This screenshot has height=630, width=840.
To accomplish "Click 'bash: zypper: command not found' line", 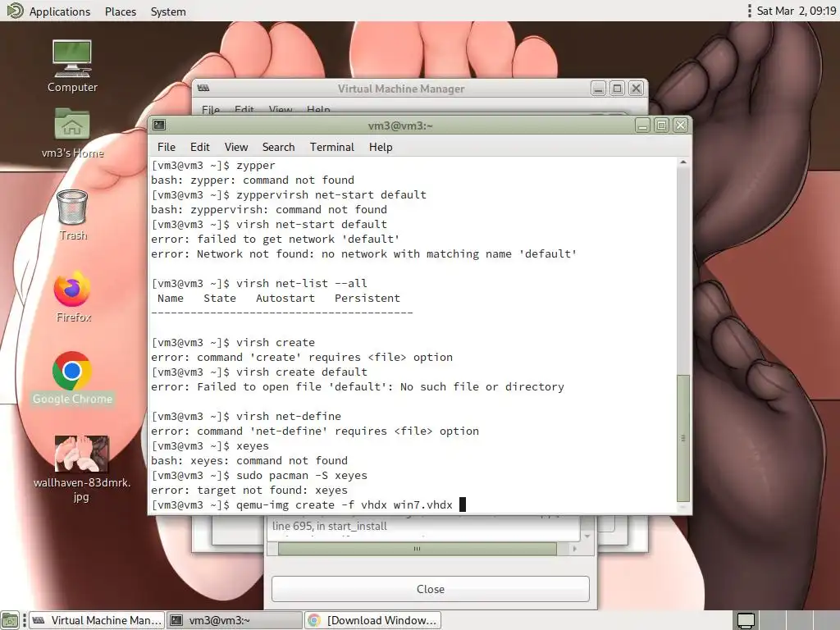I will [x=253, y=180].
